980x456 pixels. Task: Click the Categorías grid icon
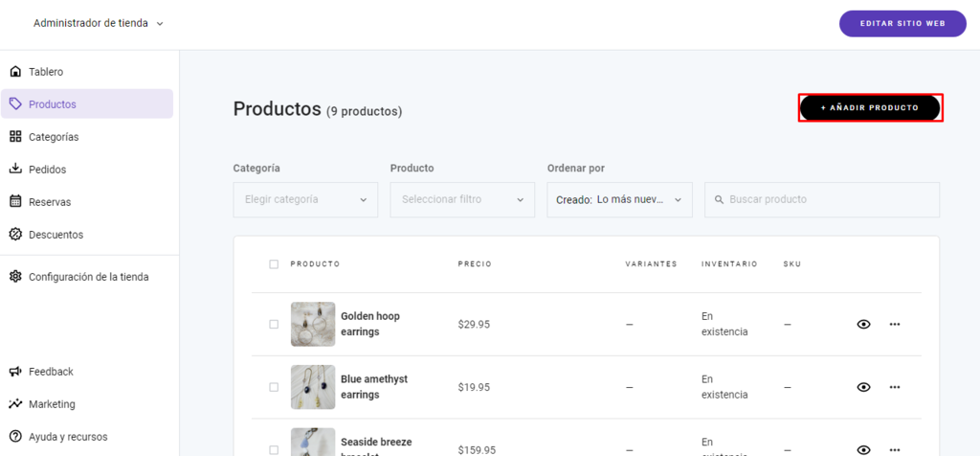[x=15, y=136]
